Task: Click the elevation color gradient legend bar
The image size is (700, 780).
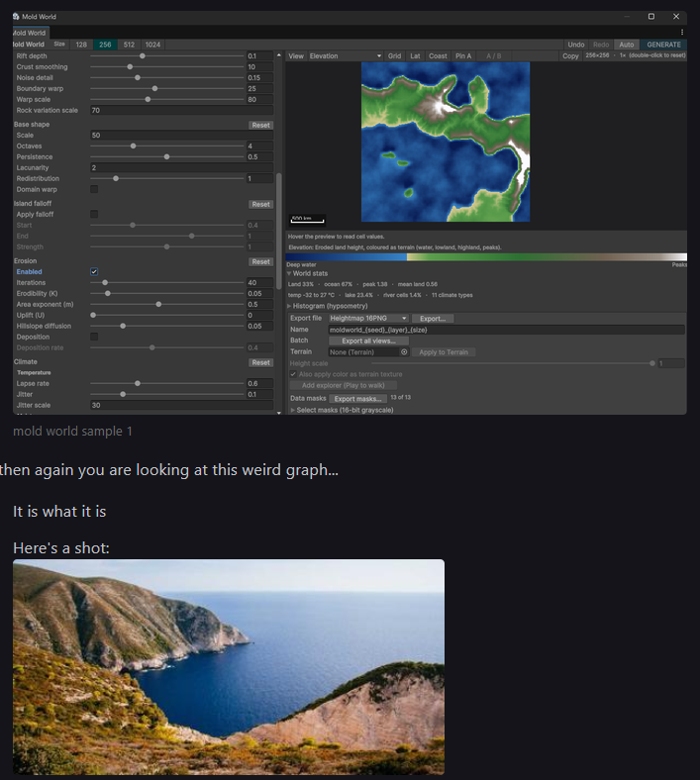Action: click(x=486, y=256)
